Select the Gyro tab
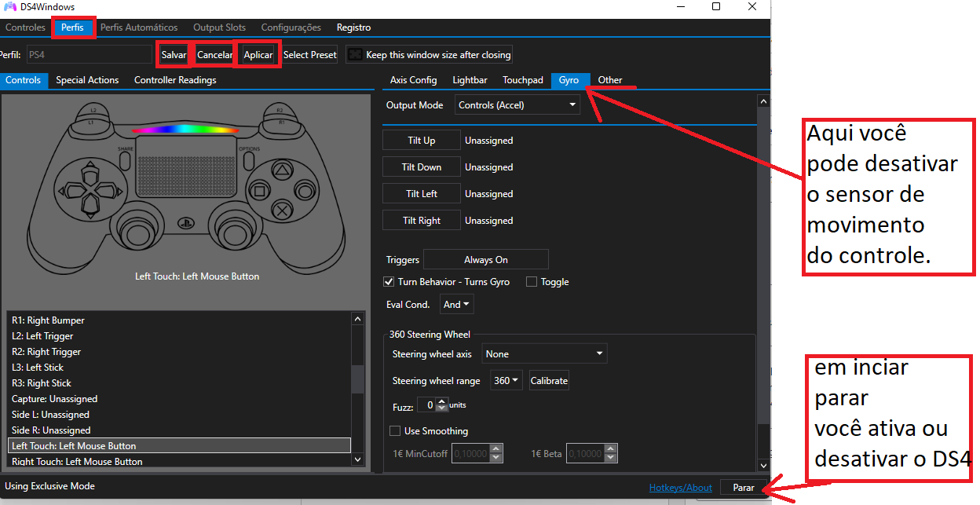Screen dimensions: 980x505 tap(569, 80)
